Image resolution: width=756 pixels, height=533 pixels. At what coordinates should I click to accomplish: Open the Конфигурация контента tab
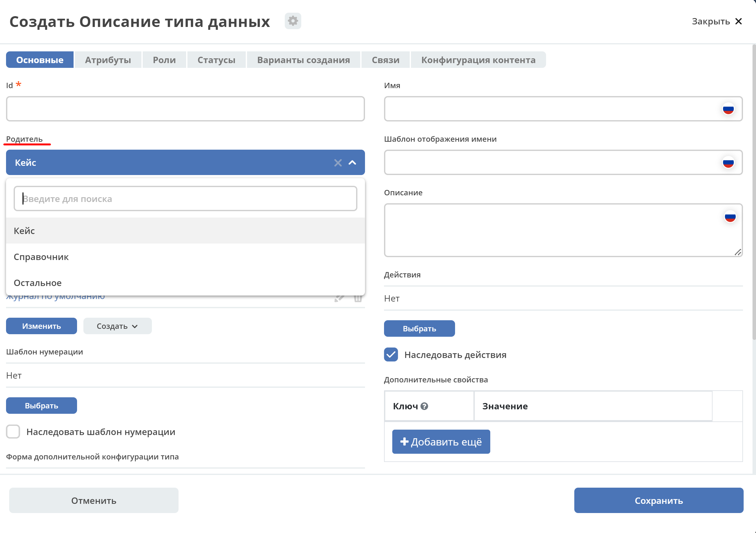479,60
